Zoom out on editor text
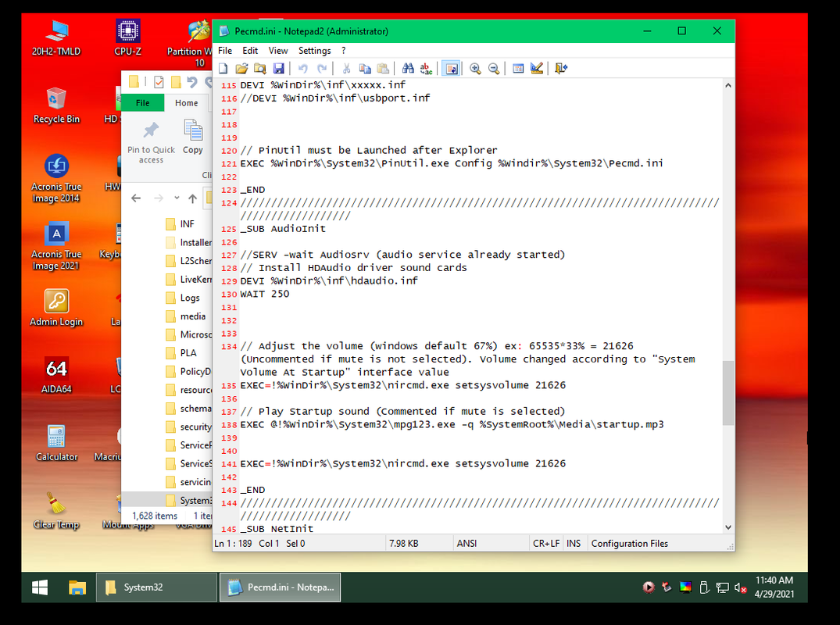 494,68
